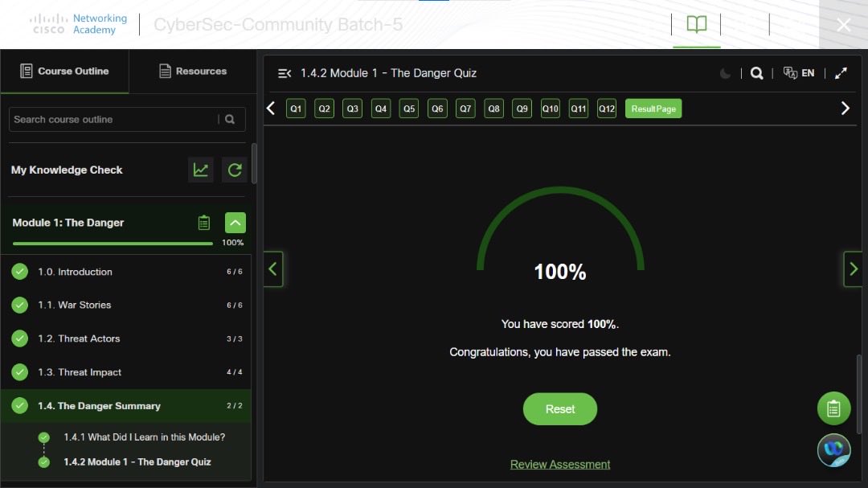
Task: Open the Webex chat widget
Action: (833, 450)
